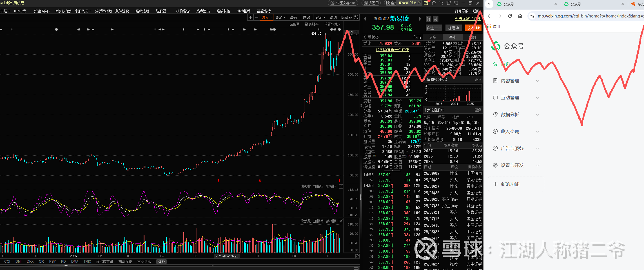Go to browser home page icon
The width and height of the screenshot is (644, 270).
(520, 16)
